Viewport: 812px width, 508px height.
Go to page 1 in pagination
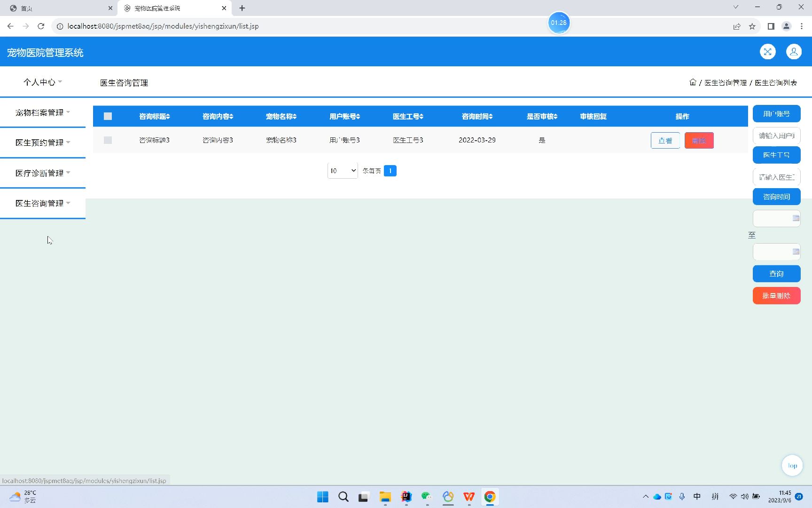click(390, 171)
